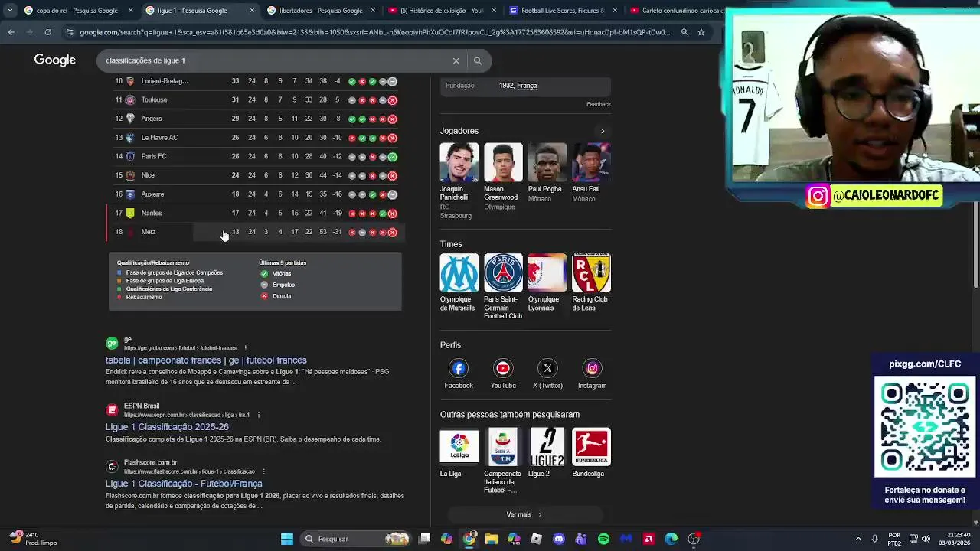Image resolution: width=980 pixels, height=551 pixels.
Task: Click Metz at the bottom of the table
Action: [x=148, y=232]
